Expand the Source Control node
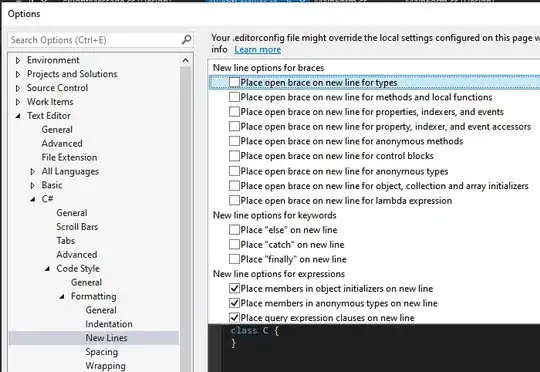This screenshot has height=372, width=540. coord(18,88)
